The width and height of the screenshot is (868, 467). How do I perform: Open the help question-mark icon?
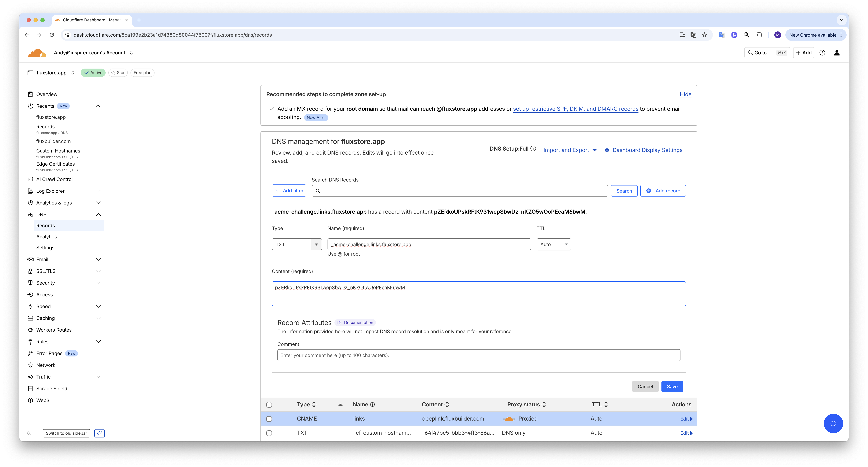(822, 53)
